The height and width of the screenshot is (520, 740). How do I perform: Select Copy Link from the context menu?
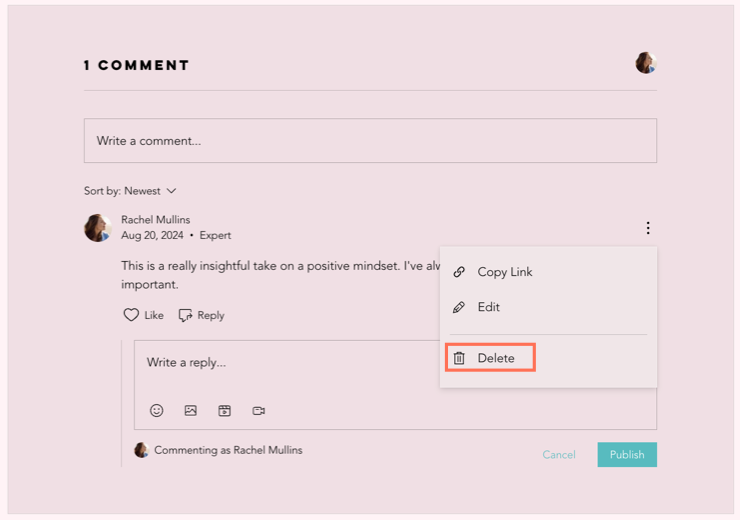(504, 272)
